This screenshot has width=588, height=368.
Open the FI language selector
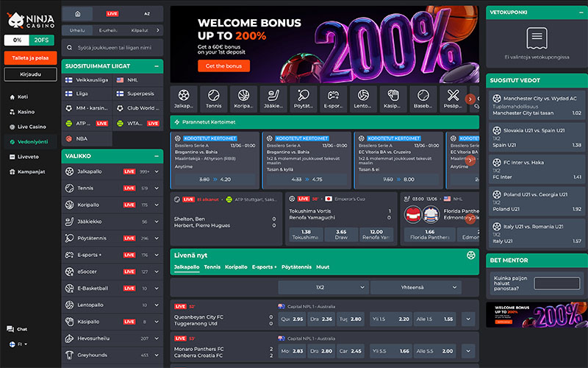[x=18, y=344]
